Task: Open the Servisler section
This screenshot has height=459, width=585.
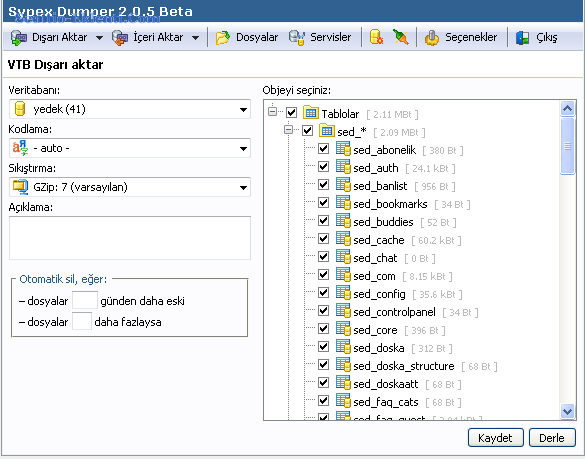Action: click(331, 37)
